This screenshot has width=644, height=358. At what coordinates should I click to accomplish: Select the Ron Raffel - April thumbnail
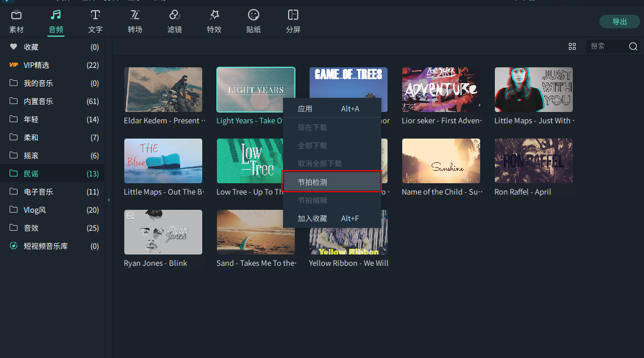(533, 161)
